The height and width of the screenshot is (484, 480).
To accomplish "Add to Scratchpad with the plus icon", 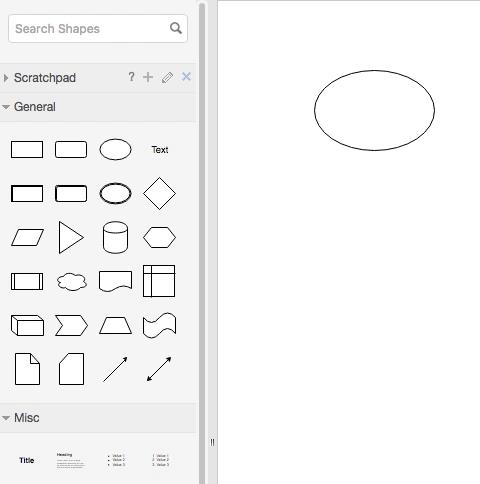I will click(x=148, y=77).
